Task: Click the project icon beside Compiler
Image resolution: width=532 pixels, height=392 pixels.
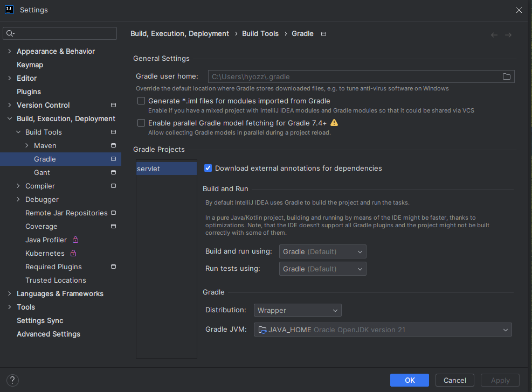Action: tap(113, 186)
